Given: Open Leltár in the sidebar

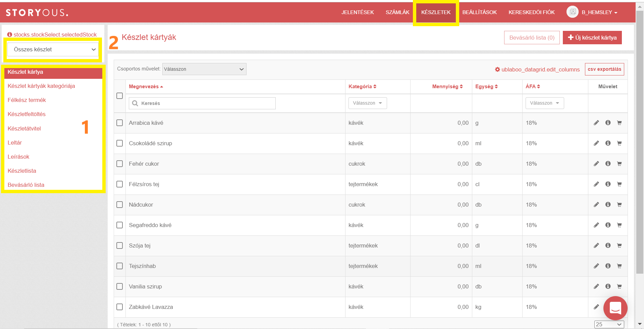Looking at the screenshot, I should 15,143.
